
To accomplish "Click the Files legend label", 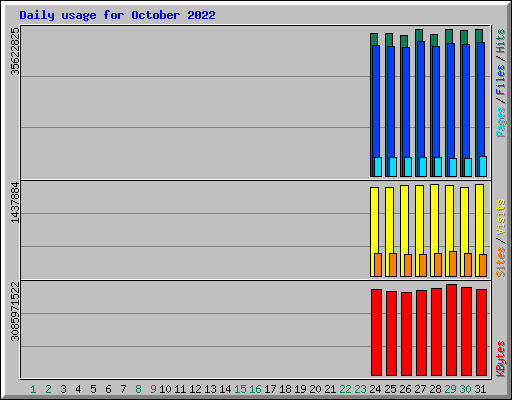I will point(501,80).
